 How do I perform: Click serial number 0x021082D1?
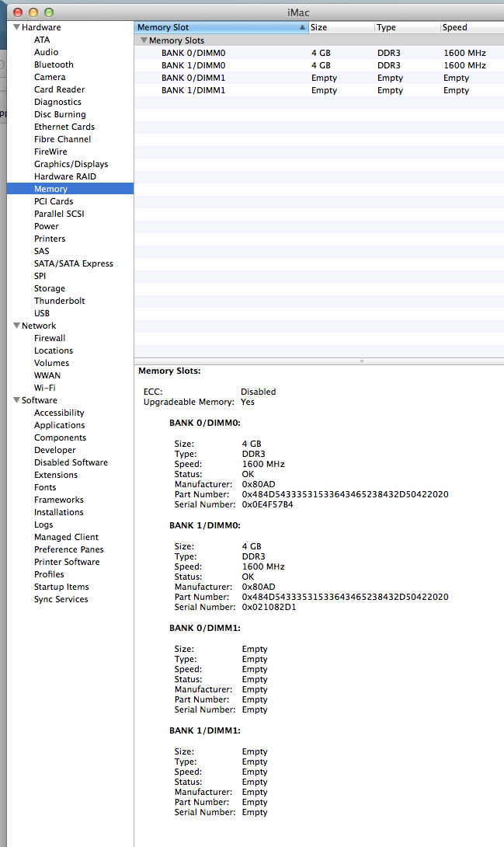(x=269, y=607)
